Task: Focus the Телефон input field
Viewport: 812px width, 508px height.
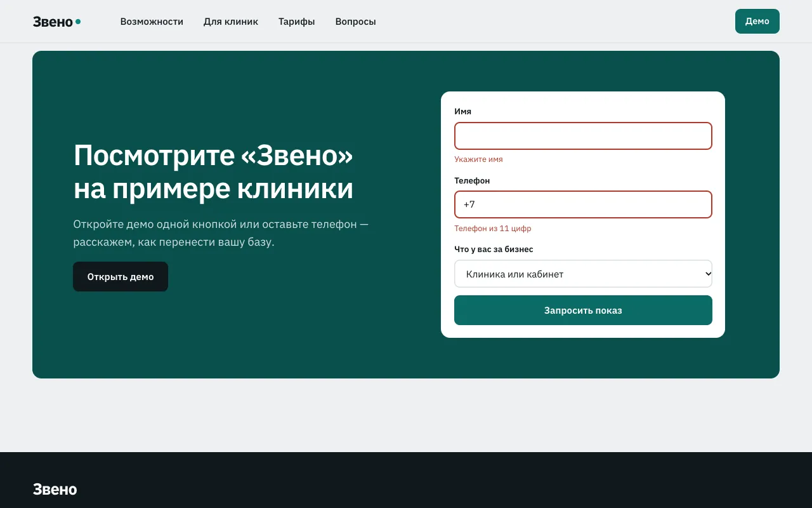Action: pos(583,204)
